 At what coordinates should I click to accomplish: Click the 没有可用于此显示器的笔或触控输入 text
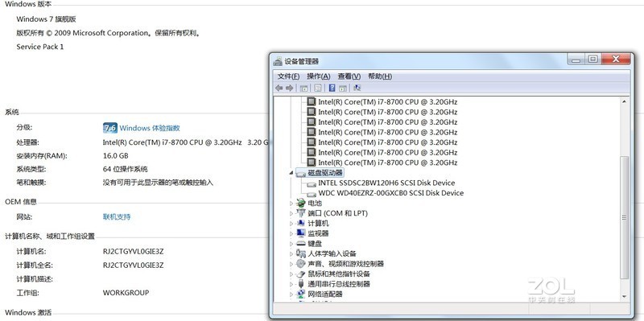[158, 183]
